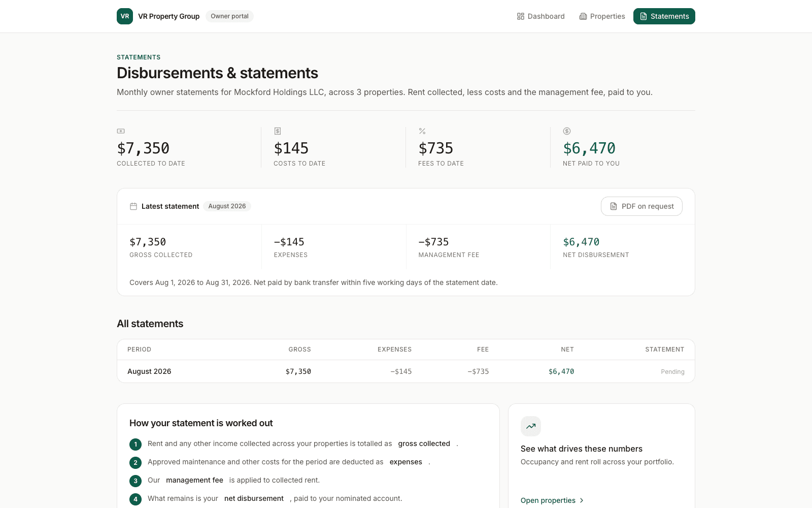Click the $7,350 collected to date figure
This screenshot has height=508, width=812.
pos(143,148)
